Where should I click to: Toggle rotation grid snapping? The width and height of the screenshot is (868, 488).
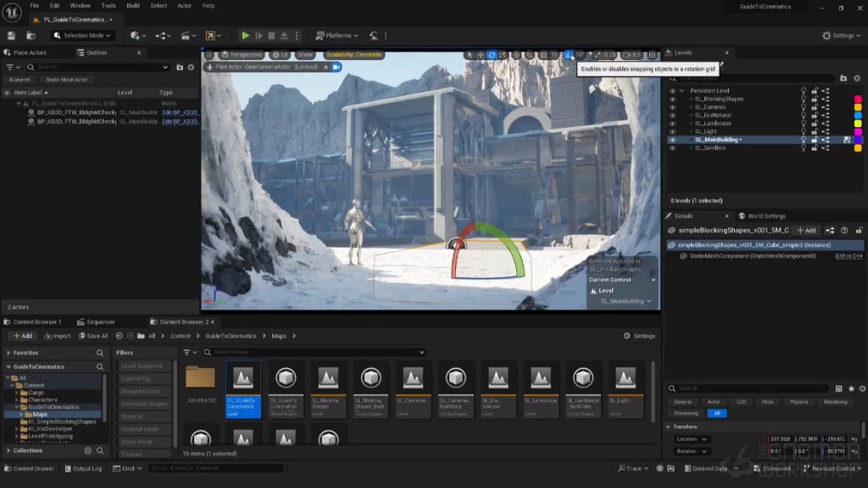[569, 55]
